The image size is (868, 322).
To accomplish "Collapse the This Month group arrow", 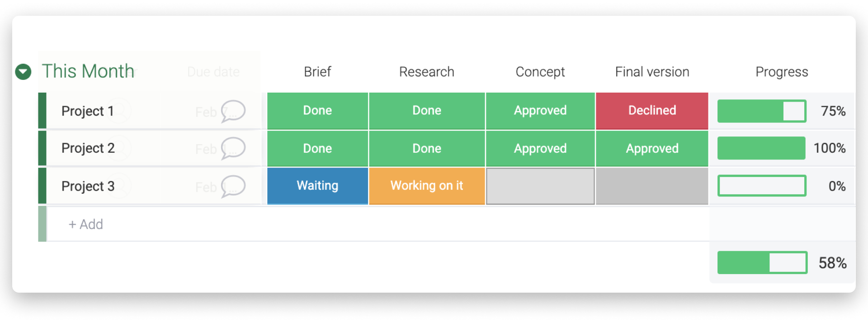I will pos(23,71).
